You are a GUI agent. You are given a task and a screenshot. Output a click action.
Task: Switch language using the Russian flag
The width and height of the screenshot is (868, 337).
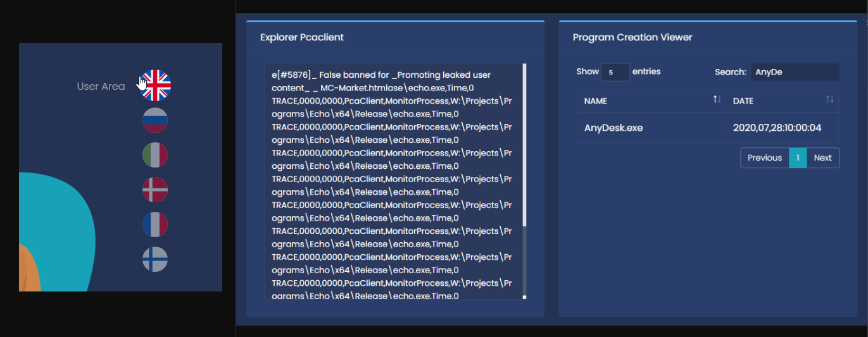(x=155, y=120)
